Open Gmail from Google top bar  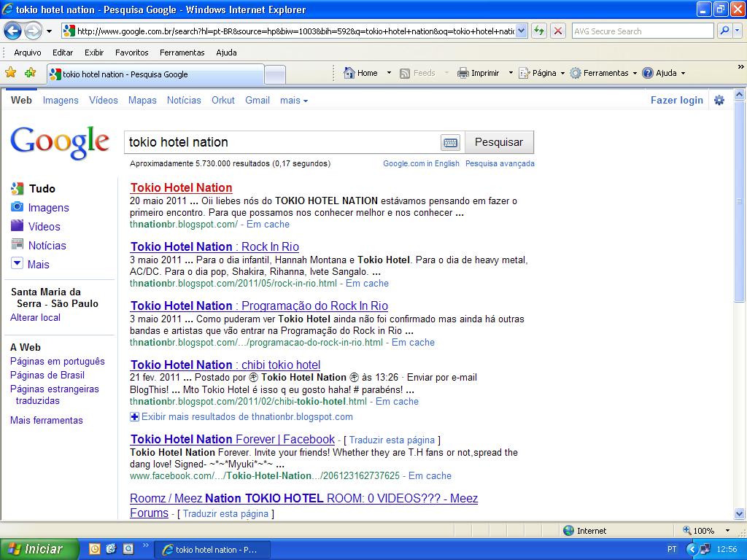[258, 100]
